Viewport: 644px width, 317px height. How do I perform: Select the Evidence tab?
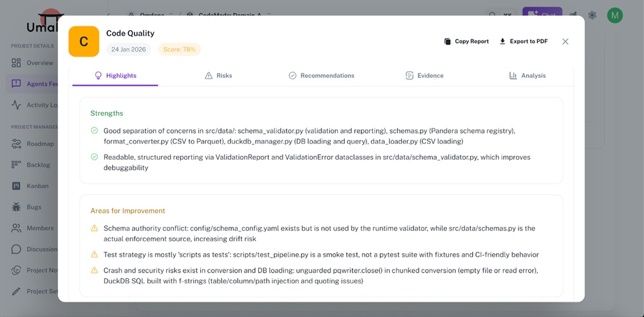(424, 75)
